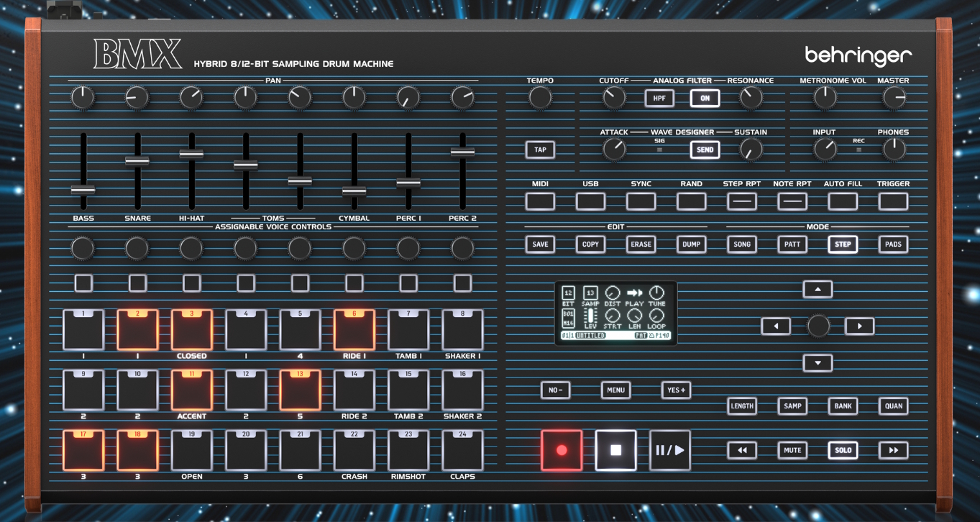Viewport: 980px width, 522px height.
Task: Switch to SONG mode
Action: [x=742, y=244]
